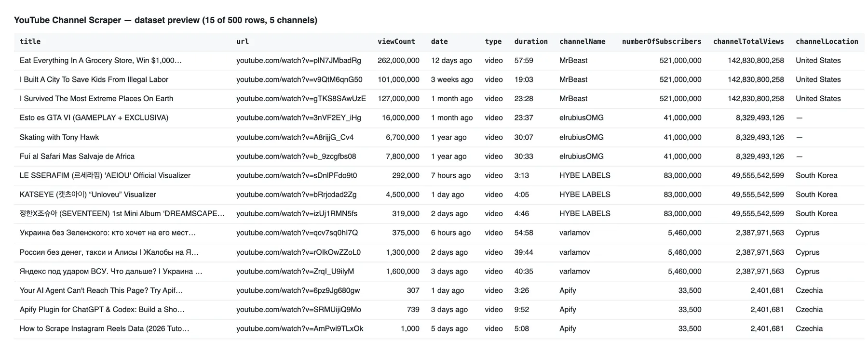Screen dimensions: 868x353
Task: Select view count 16,000,000
Action: [400, 118]
